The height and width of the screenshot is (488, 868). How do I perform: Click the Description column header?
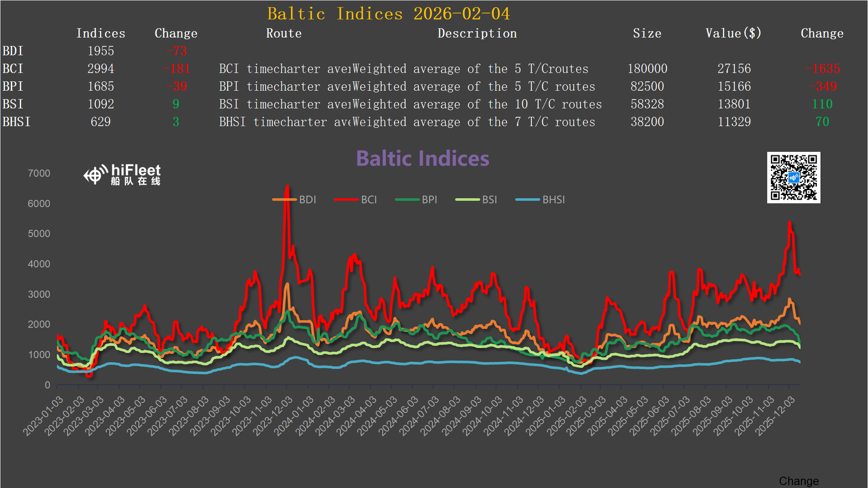[477, 33]
